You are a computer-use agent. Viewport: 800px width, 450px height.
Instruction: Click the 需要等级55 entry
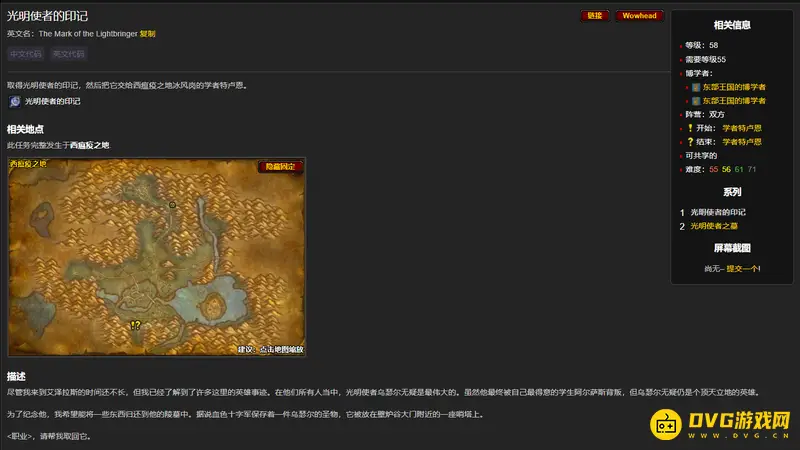coord(706,59)
